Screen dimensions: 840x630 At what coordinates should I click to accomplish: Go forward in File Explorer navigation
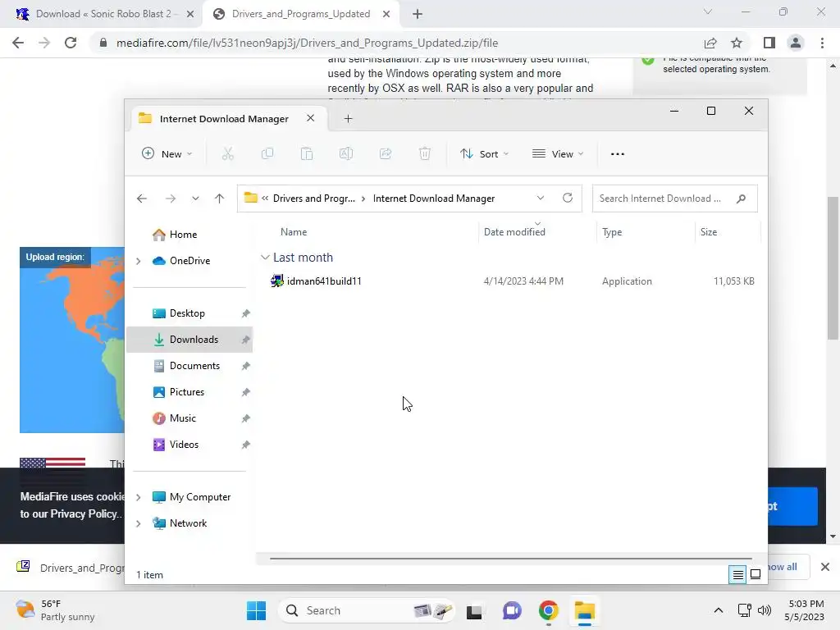click(171, 199)
